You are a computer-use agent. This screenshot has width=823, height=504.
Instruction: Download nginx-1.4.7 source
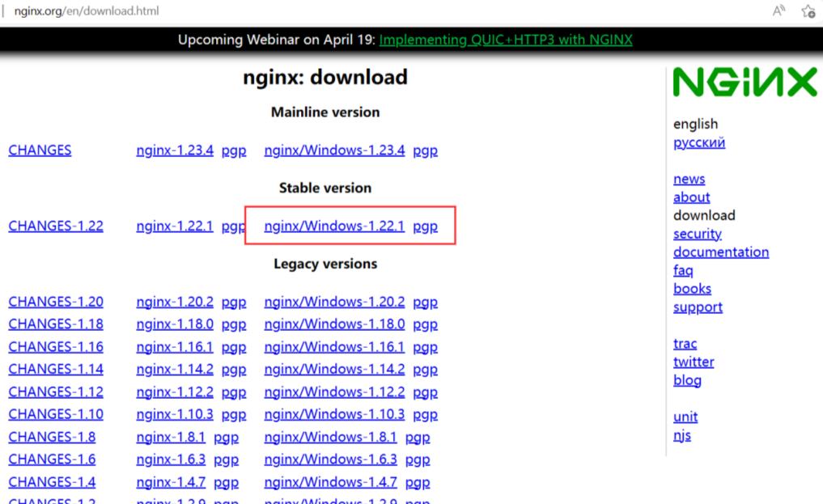coord(171,482)
